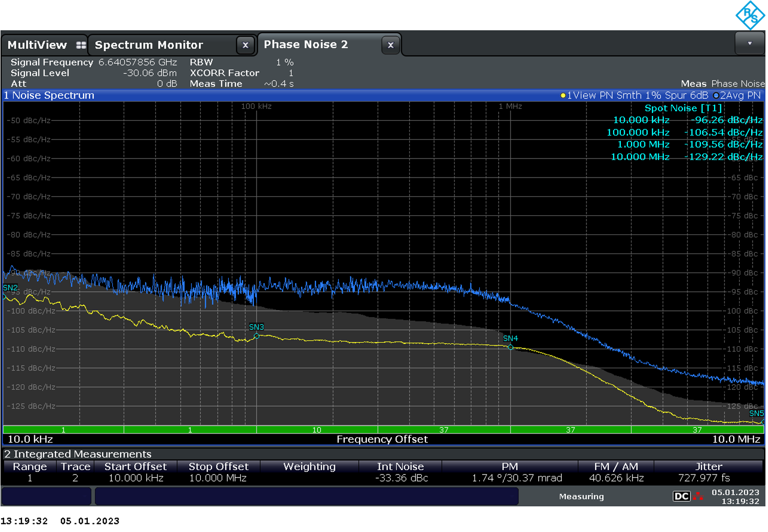This screenshot has width=768, height=532.
Task: Click the wide status bar message field
Action: (307, 497)
